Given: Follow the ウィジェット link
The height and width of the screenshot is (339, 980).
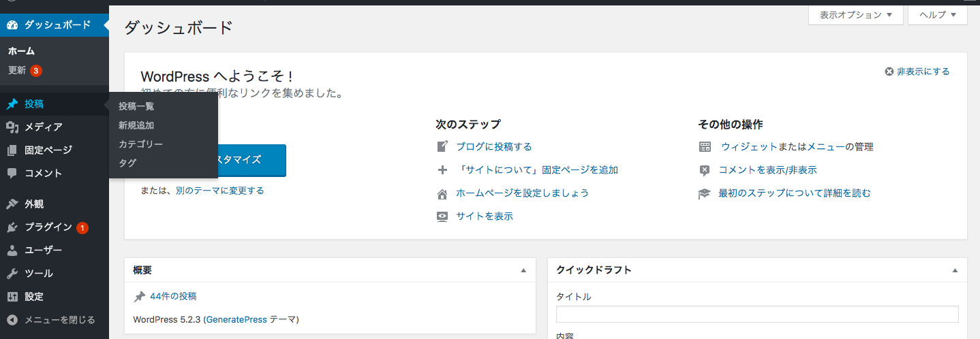Looking at the screenshot, I should [749, 146].
